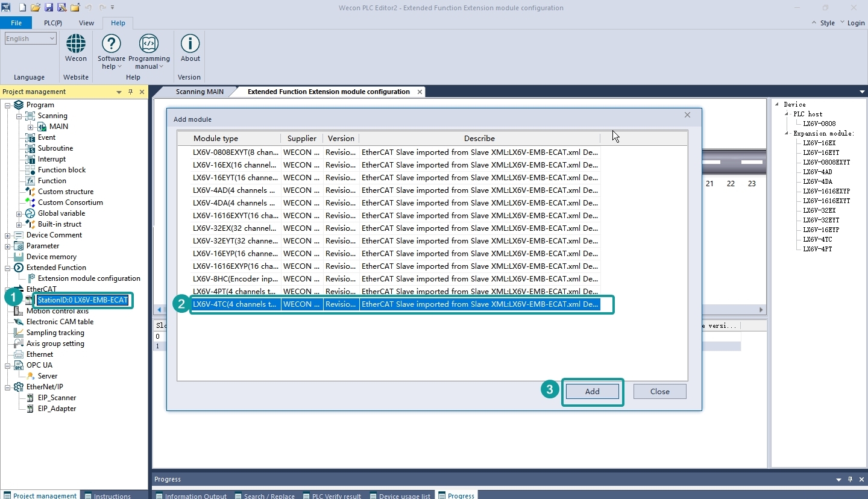Select the Function fx icon in tree
Viewport: 868px width, 499px height.
pyautogui.click(x=30, y=181)
